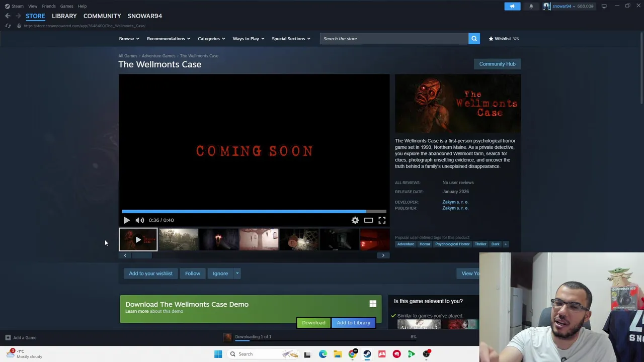644x362 pixels.
Task: Click the Search the store field
Action: (x=394, y=39)
